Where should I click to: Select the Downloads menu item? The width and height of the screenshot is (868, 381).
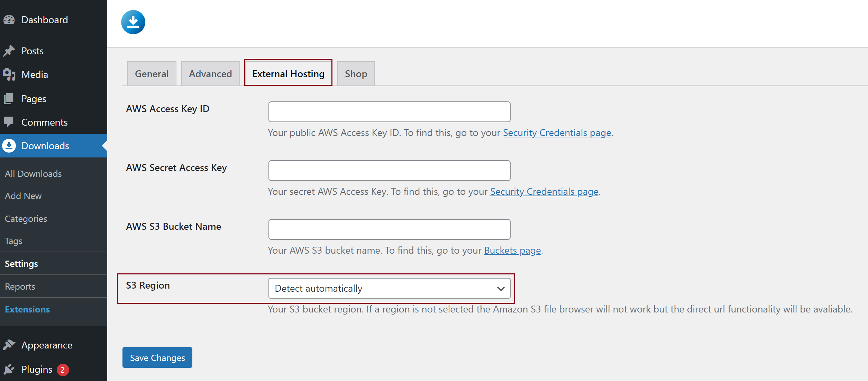(54, 146)
